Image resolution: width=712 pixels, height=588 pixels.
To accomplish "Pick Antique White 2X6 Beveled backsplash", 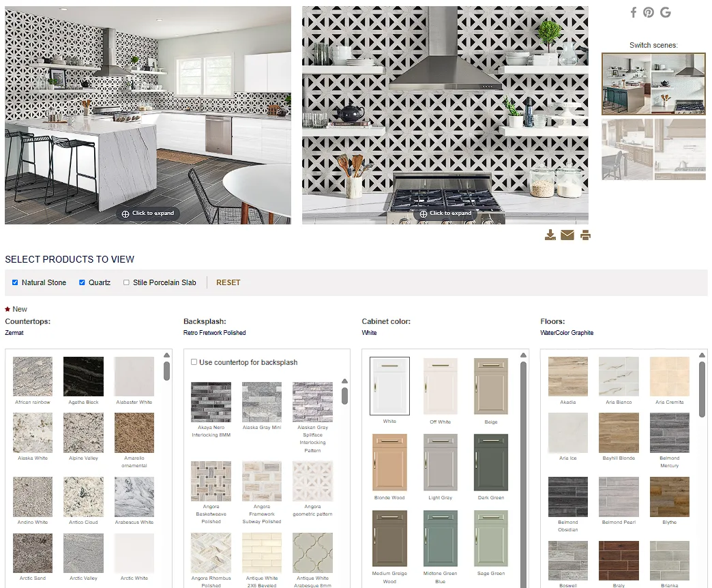I will point(262,553).
